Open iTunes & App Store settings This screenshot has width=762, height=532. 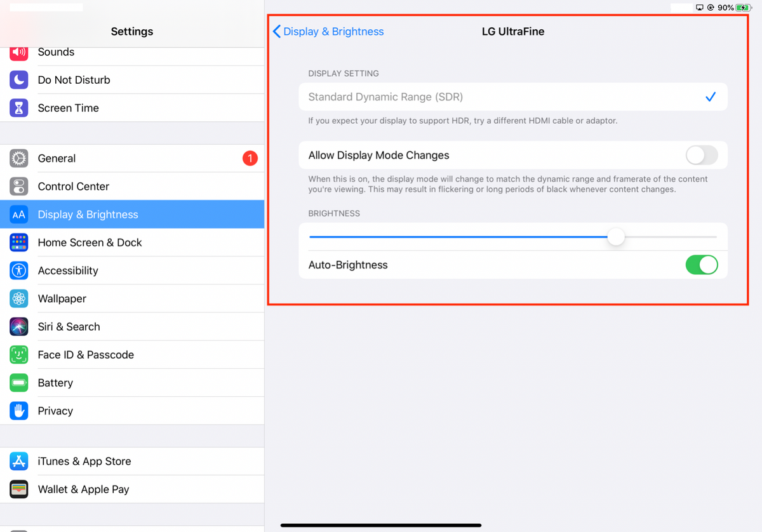click(132, 462)
